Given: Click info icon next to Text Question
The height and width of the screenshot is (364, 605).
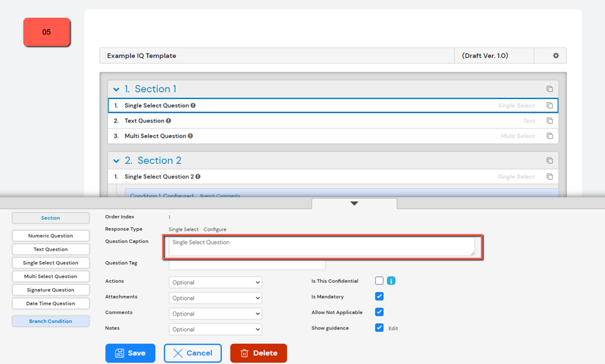Looking at the screenshot, I should point(169,121).
